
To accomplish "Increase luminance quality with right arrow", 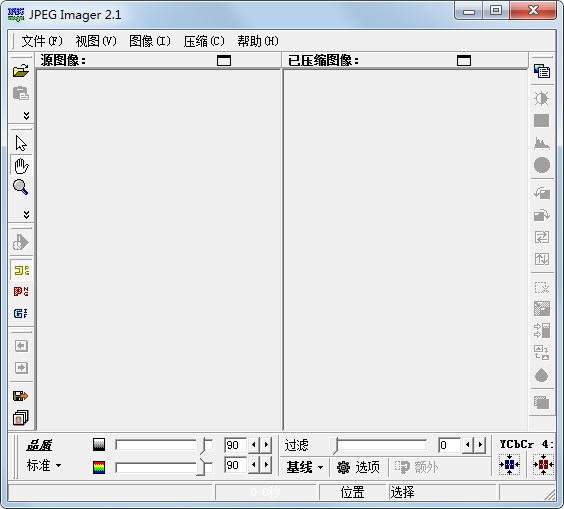I will pos(266,445).
